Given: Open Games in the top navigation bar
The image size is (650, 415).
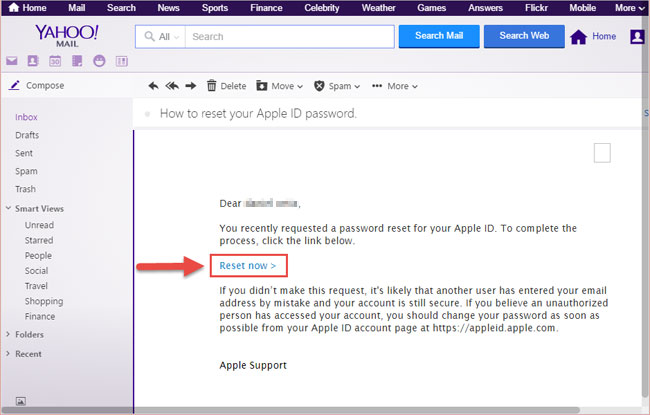Looking at the screenshot, I should pyautogui.click(x=432, y=7).
